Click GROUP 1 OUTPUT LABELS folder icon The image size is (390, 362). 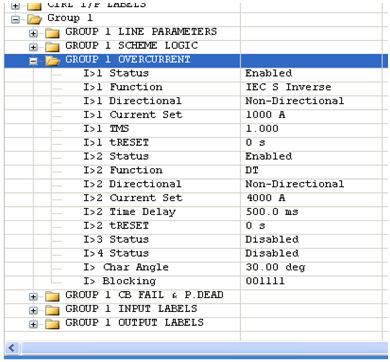pyautogui.click(x=52, y=324)
